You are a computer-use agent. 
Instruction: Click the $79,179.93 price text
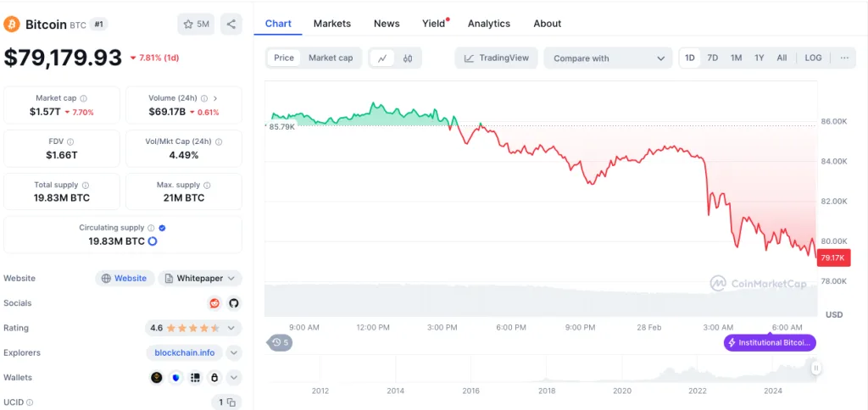pos(63,58)
